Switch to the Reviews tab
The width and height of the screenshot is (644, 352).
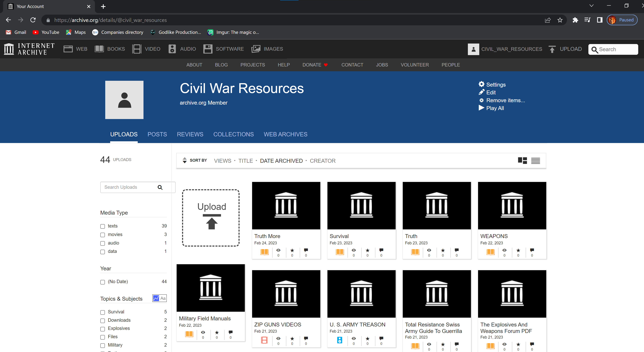(x=190, y=134)
